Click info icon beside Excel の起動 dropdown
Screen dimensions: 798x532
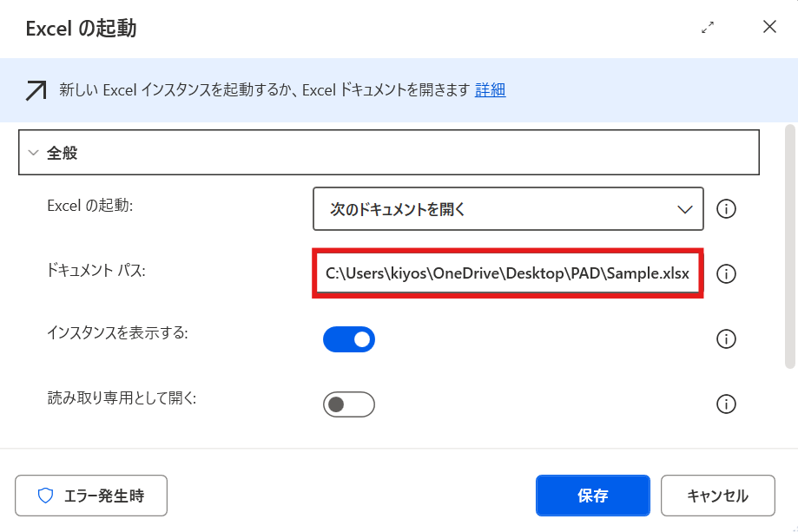(x=726, y=209)
